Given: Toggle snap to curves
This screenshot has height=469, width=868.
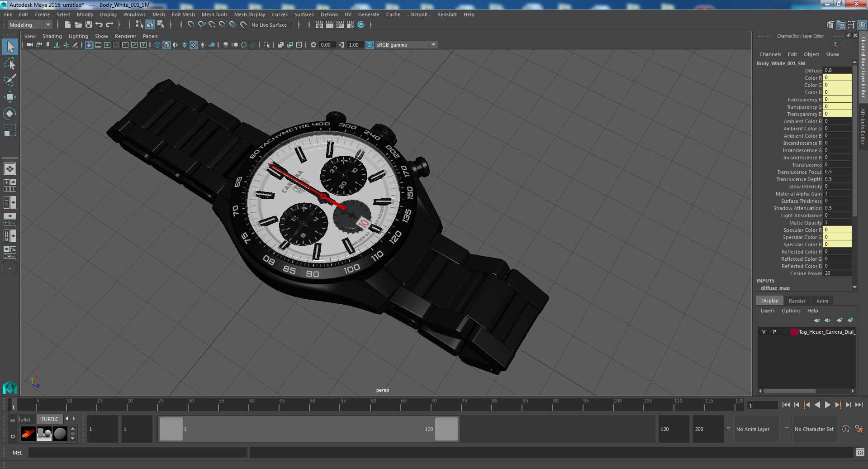Looking at the screenshot, I should 201,25.
